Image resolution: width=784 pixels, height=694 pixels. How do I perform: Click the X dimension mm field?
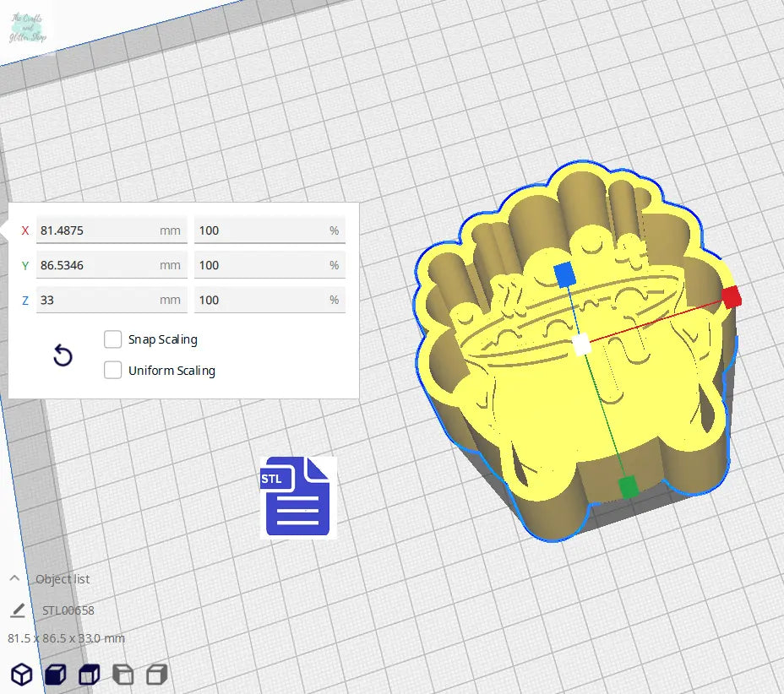coord(110,230)
